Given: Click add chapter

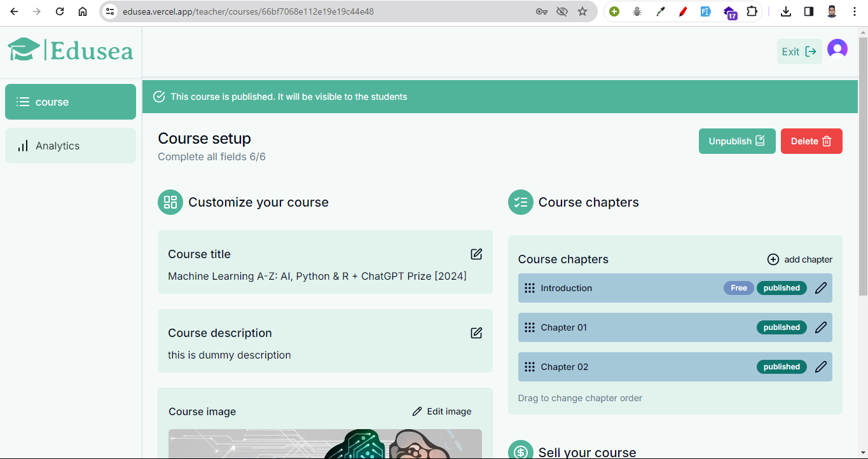Looking at the screenshot, I should (800, 259).
